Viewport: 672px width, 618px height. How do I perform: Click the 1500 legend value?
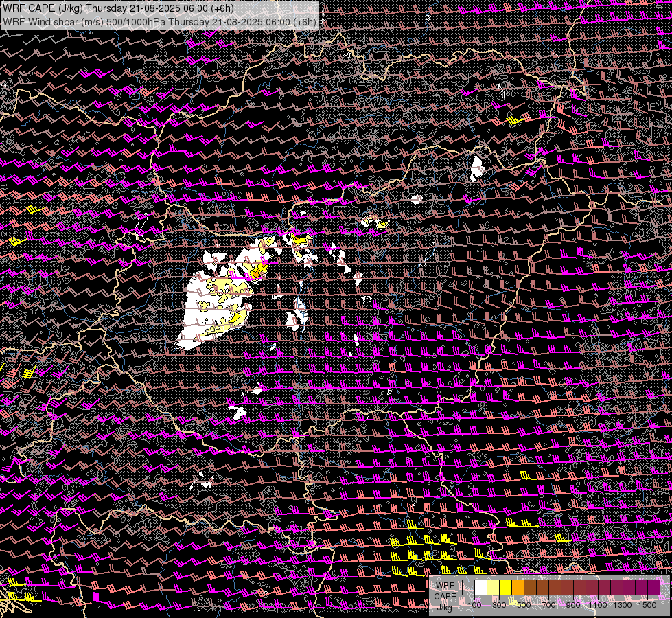[x=647, y=605]
